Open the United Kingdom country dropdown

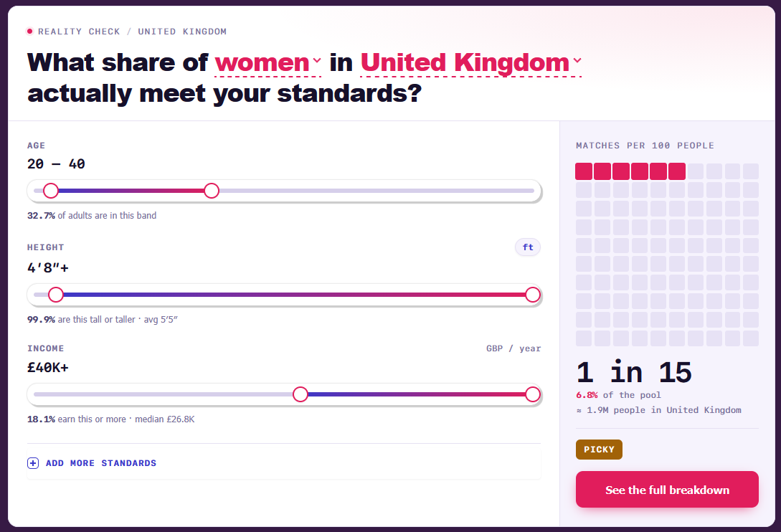(471, 63)
